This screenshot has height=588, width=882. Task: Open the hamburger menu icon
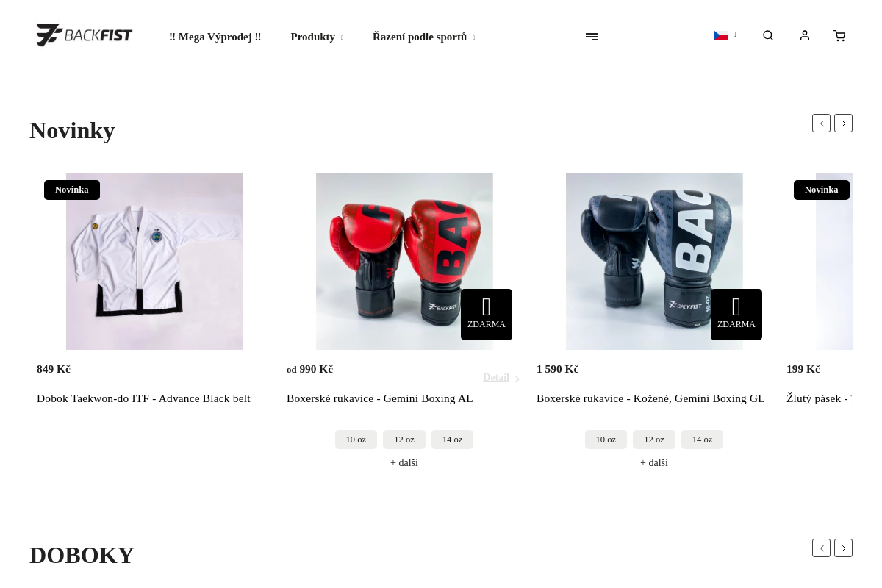tap(592, 37)
